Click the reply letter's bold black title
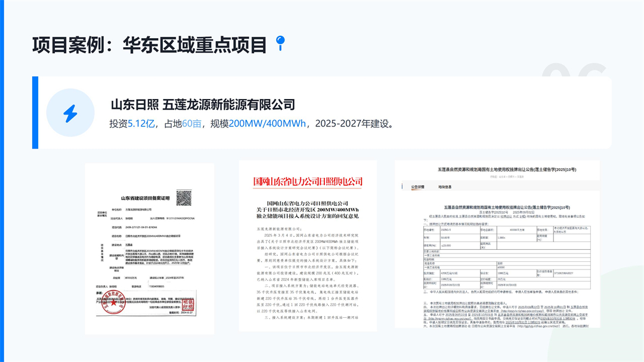 tap(308, 210)
